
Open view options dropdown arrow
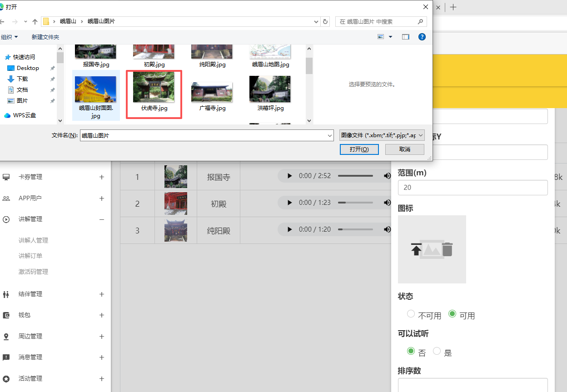coord(390,37)
